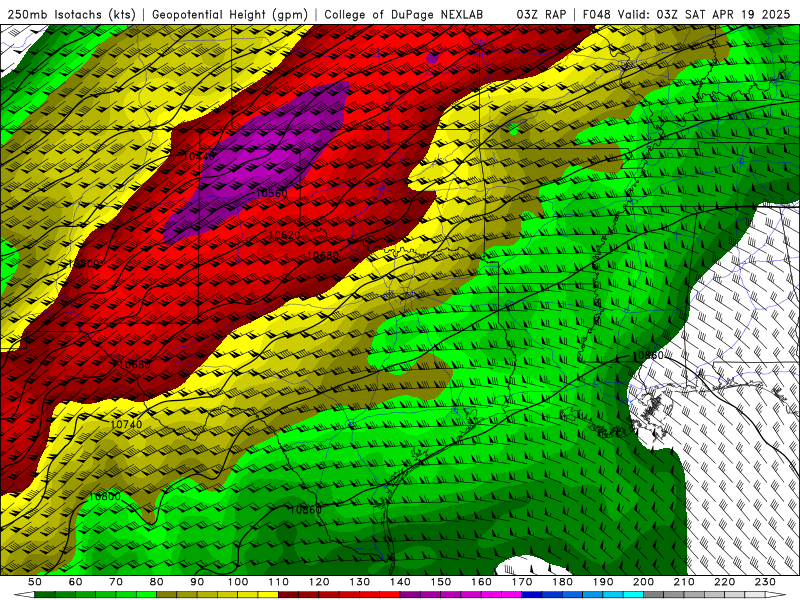Screen dimensions: 800x600
Task: Click the 180 value on the color scale
Action: click(562, 582)
